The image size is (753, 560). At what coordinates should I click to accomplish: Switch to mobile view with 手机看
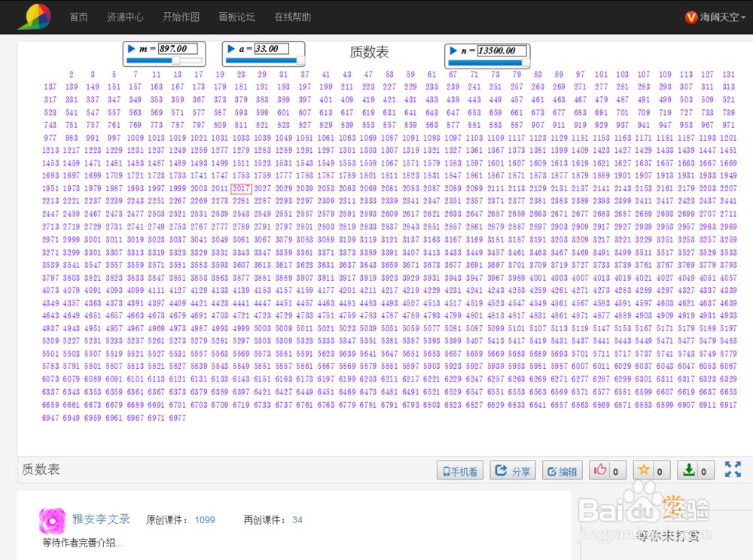460,469
